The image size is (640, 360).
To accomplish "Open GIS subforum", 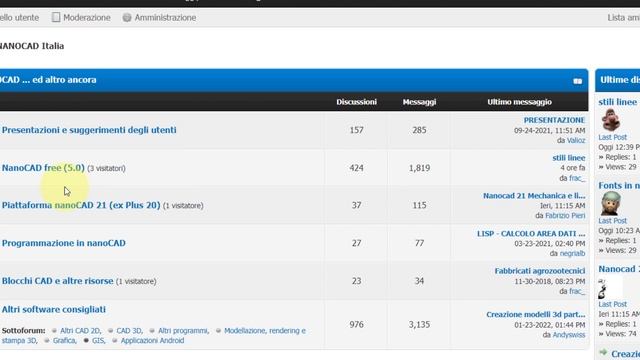I will click(98, 340).
